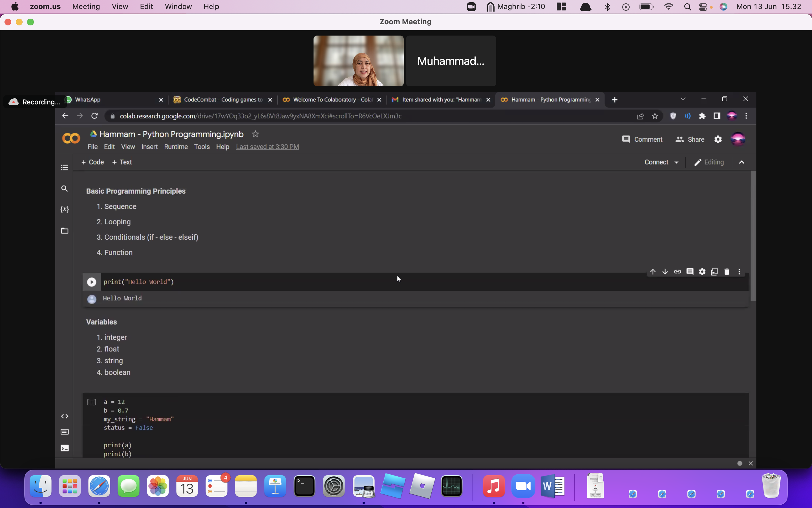
Task: Delete the cell using trash icon
Action: coord(727,271)
